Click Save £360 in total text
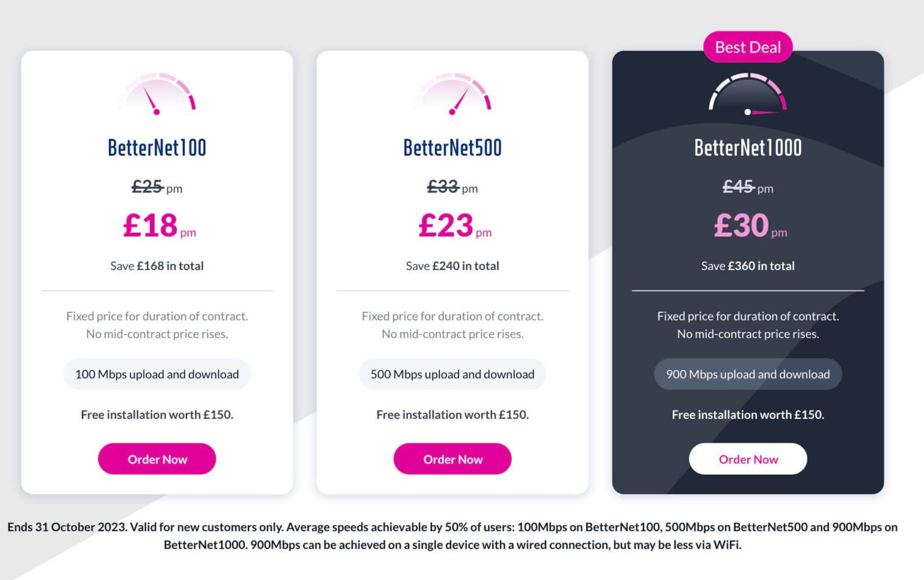 (x=748, y=265)
